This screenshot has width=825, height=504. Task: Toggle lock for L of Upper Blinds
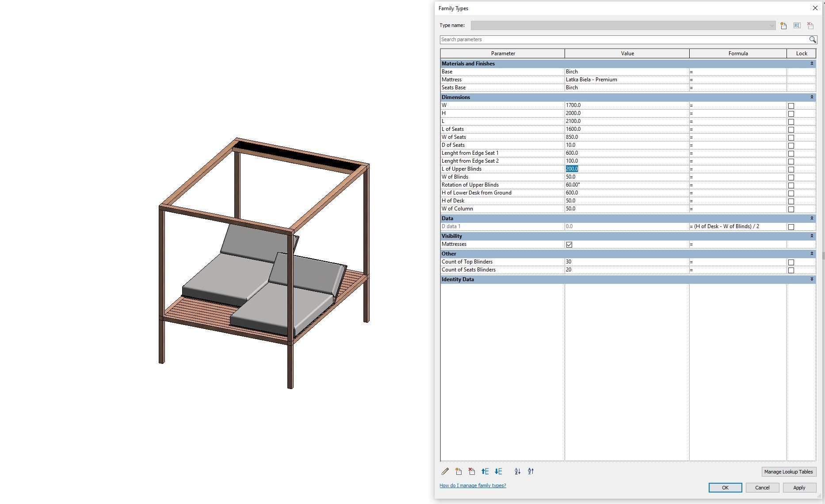click(x=791, y=169)
